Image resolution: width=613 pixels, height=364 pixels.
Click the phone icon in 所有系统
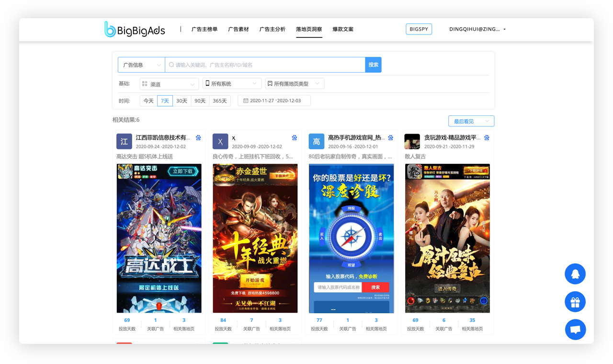207,83
